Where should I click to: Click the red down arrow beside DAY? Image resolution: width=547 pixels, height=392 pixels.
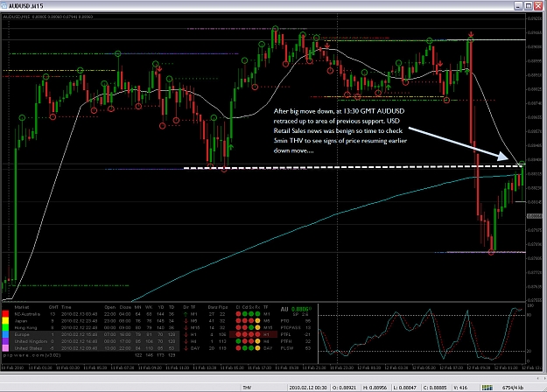point(186,348)
